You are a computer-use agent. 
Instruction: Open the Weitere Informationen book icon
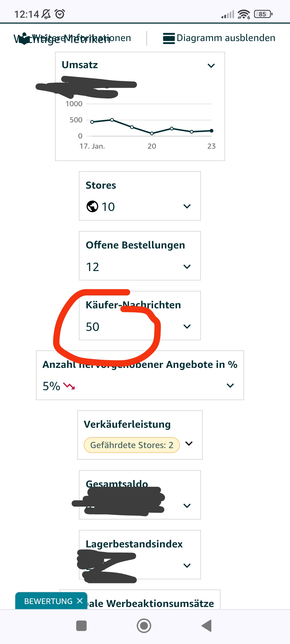coord(24,39)
